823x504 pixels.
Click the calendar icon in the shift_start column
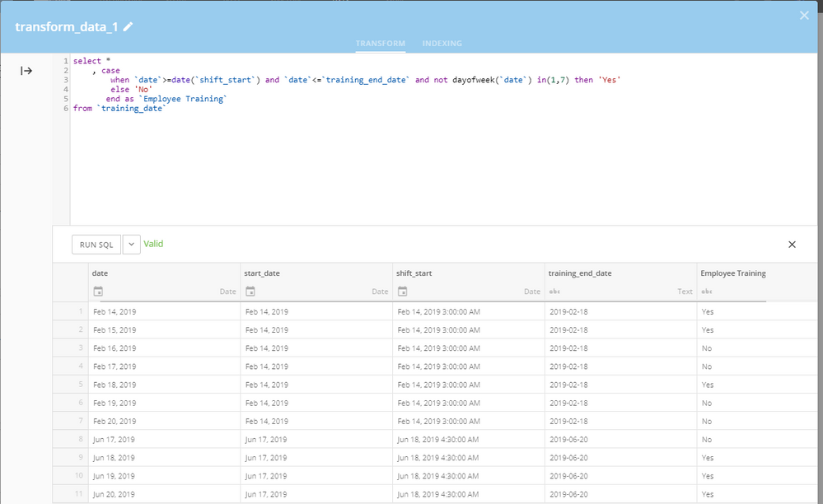pos(400,291)
